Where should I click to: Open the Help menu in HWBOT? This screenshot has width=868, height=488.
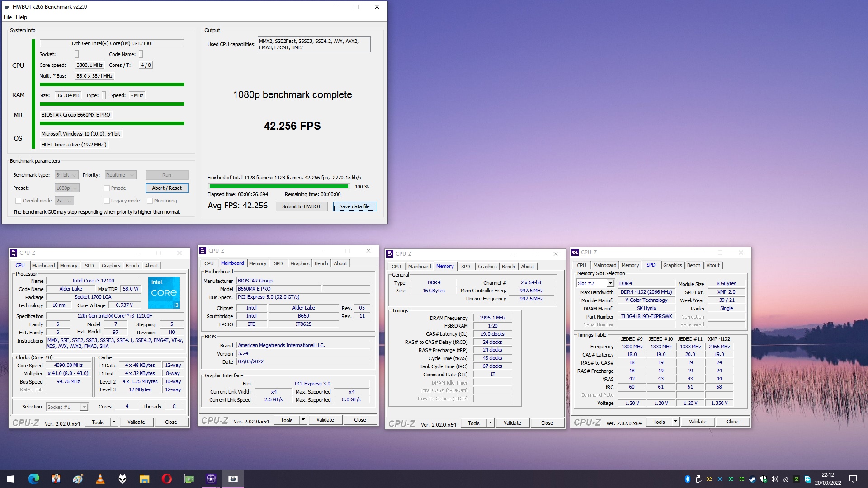click(x=21, y=17)
